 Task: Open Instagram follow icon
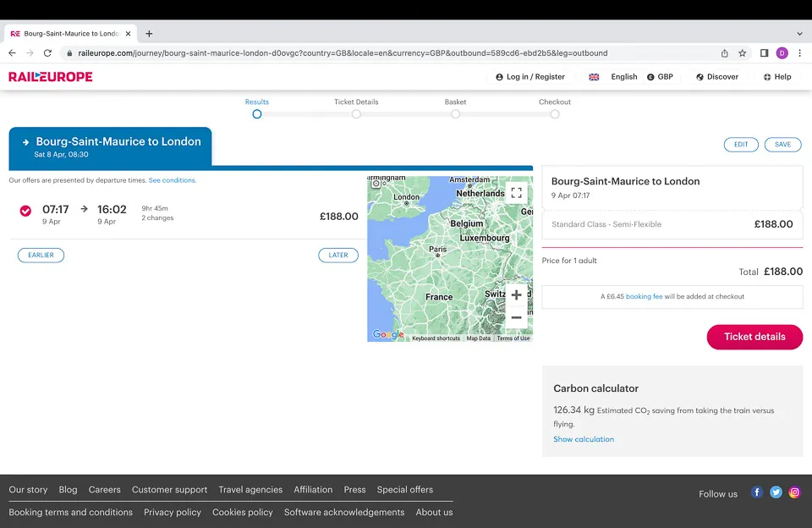[794, 492]
